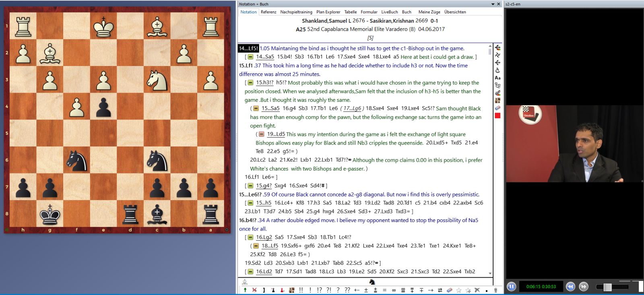Image resolution: width=644 pixels, height=295 pixels.
Task: Collapse the 15.h3!? variation fold box
Action: click(250, 83)
